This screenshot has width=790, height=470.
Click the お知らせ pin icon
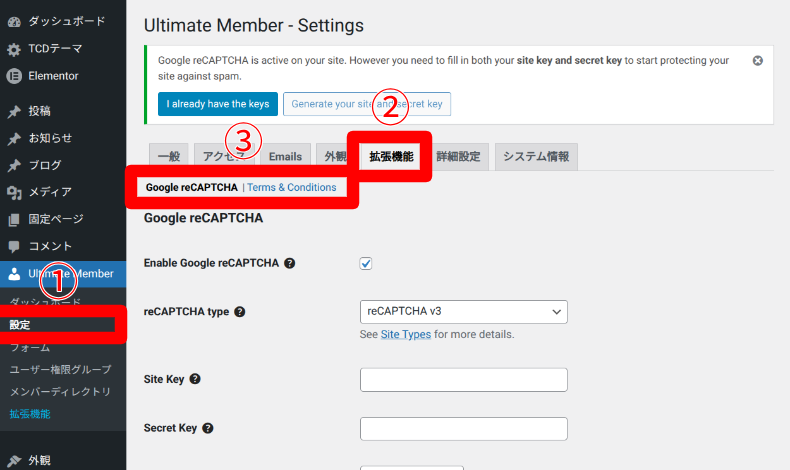[14, 139]
